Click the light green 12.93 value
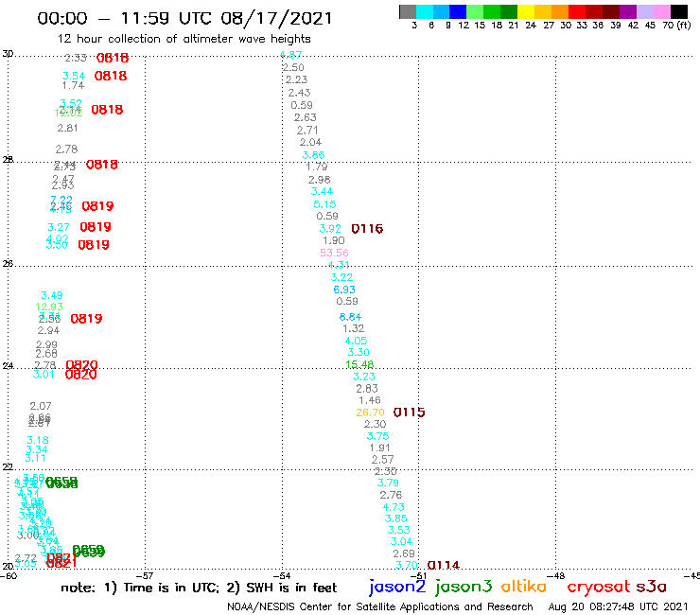The image size is (700, 615). pyautogui.click(x=49, y=307)
